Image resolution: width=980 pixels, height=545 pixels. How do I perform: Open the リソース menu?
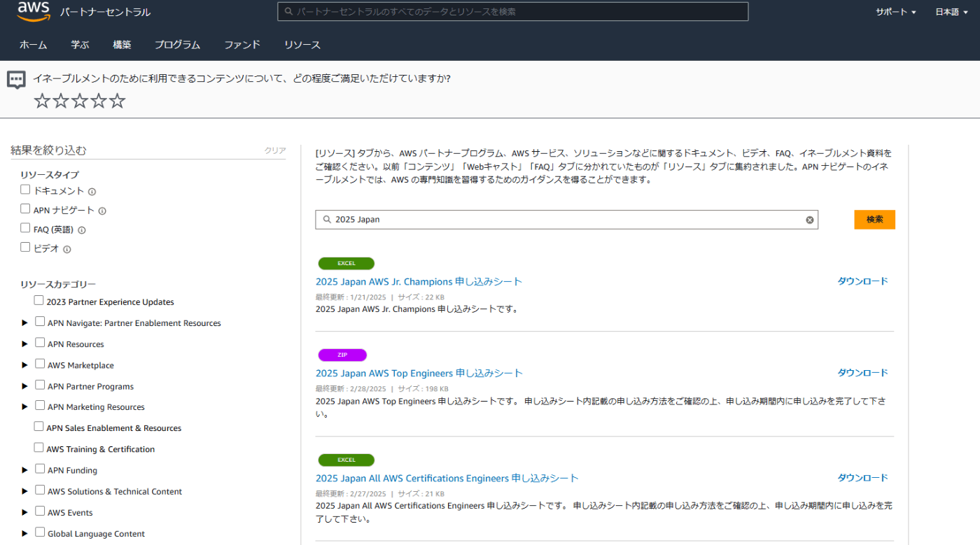(x=302, y=45)
